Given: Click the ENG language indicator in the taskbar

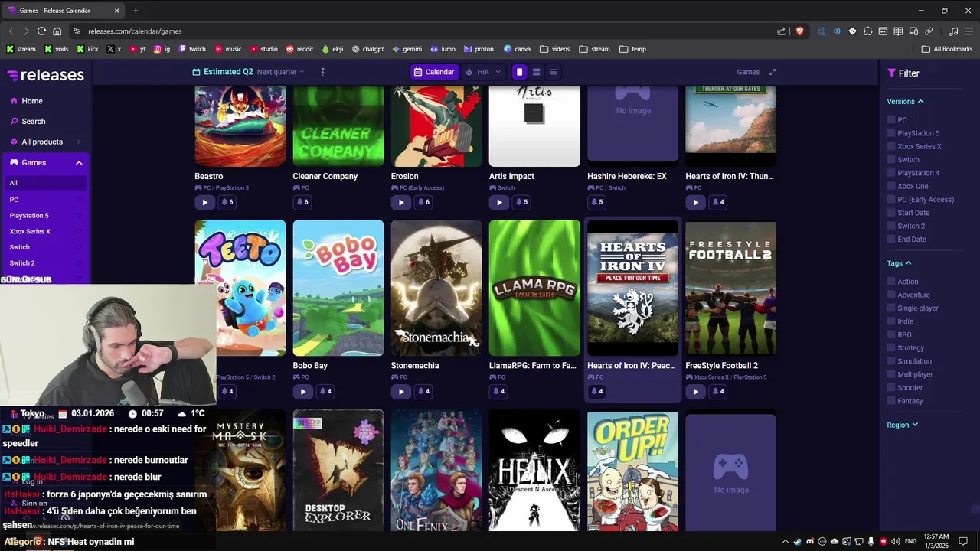Looking at the screenshot, I should (x=911, y=542).
